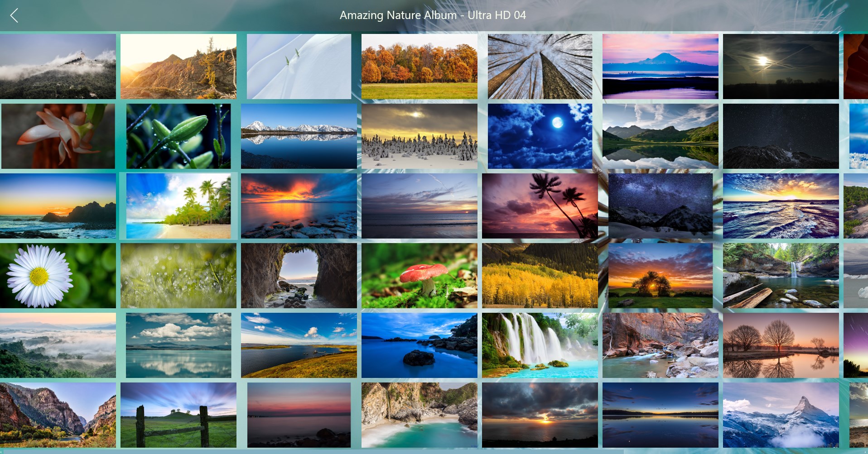Select the palm silhouettes at purple dusk image
868x454 pixels.
[540, 206]
